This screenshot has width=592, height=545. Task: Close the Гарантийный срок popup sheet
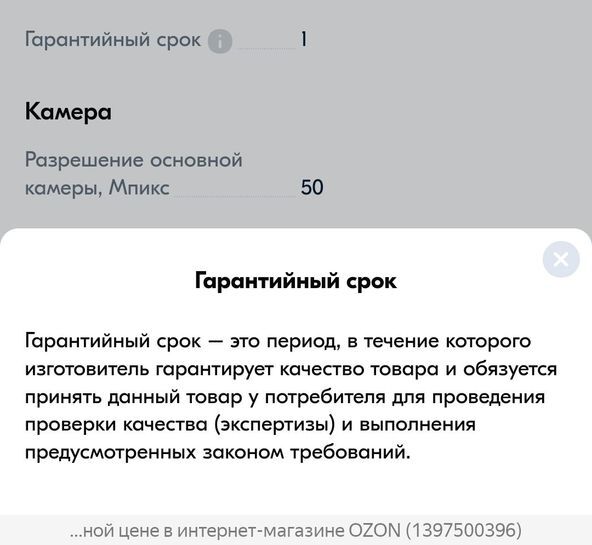pos(561,259)
